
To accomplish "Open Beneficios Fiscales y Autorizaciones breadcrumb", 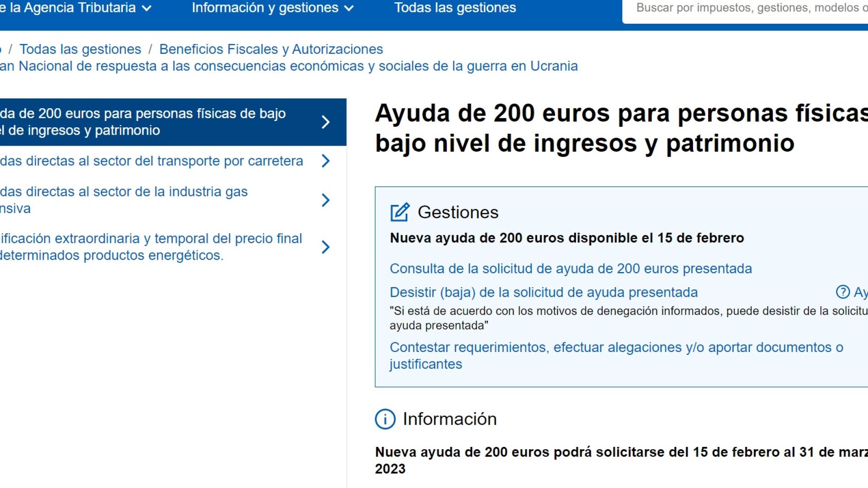I will point(271,49).
